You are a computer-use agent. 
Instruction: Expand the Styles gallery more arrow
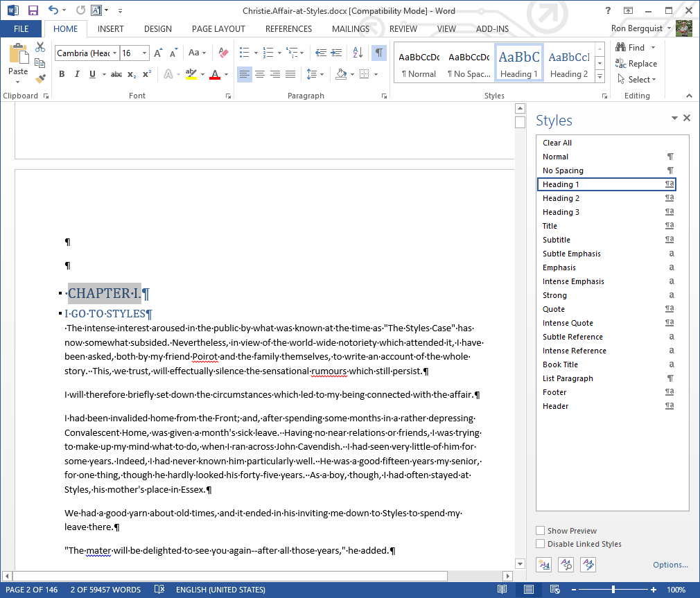tap(600, 76)
